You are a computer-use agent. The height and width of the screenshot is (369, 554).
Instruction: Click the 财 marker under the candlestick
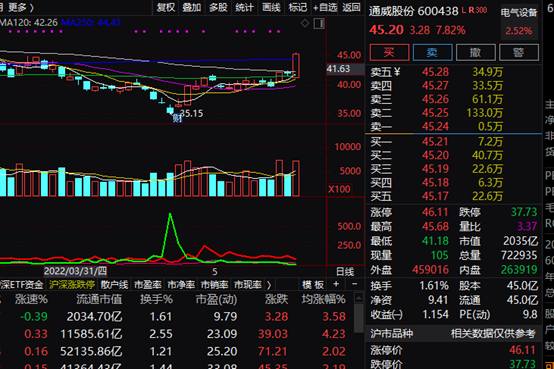[177, 118]
